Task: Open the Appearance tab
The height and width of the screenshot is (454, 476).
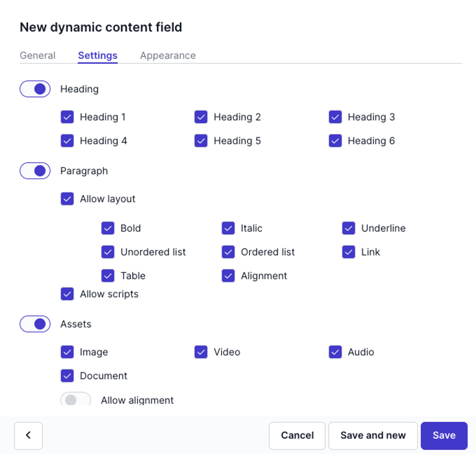Action: point(168,55)
